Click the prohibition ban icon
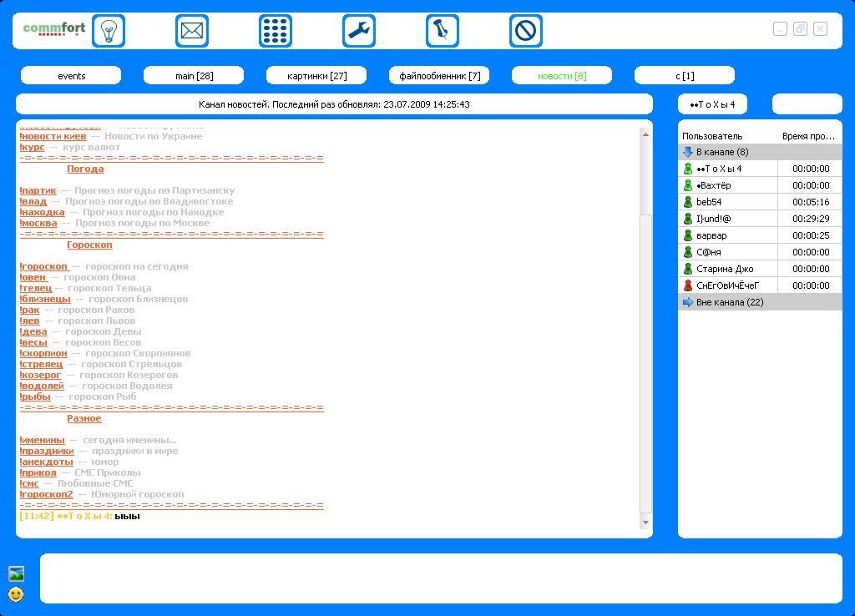This screenshot has width=855, height=616. point(526,32)
